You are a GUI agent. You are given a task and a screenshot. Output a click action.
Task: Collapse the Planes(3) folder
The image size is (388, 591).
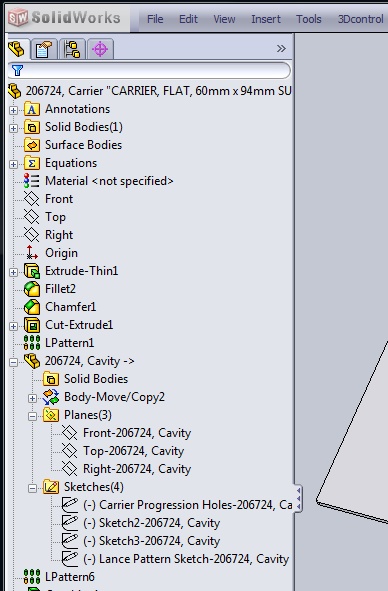tap(32, 416)
